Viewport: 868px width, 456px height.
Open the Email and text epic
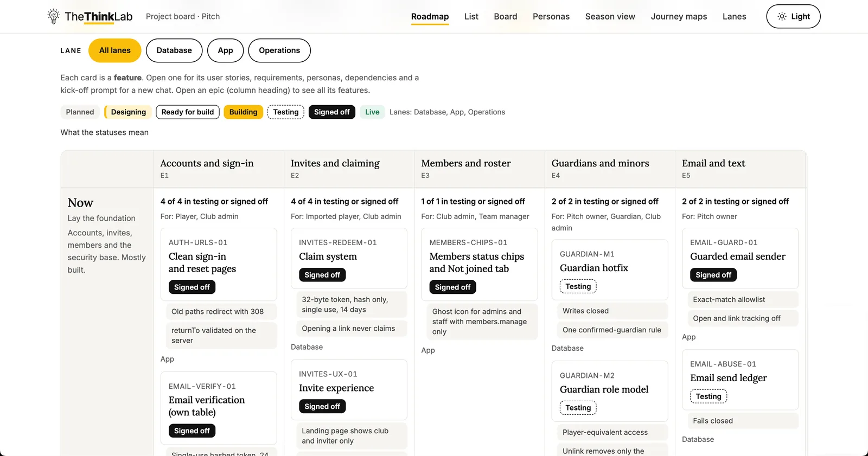(x=713, y=163)
